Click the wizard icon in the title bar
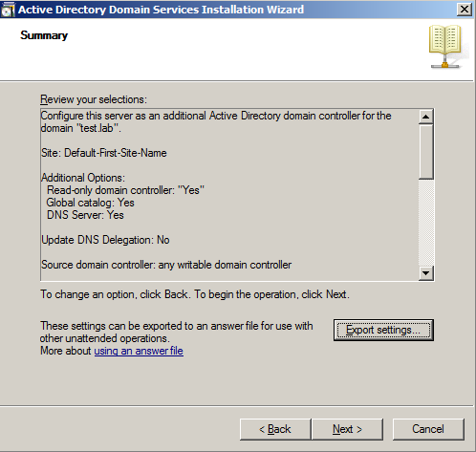Viewport: 476px width, 452px height. (8, 10)
